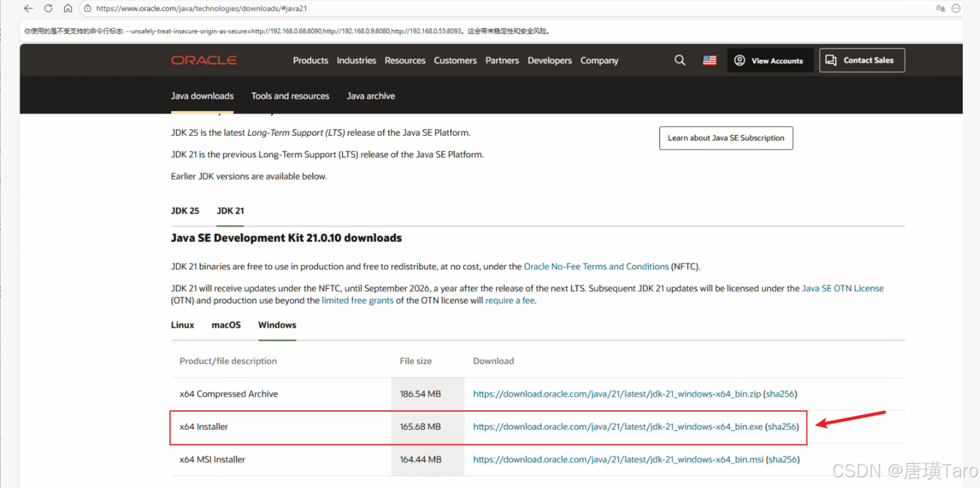980x488 pixels.
Task: Click the Contact Sales button
Action: [x=862, y=60]
